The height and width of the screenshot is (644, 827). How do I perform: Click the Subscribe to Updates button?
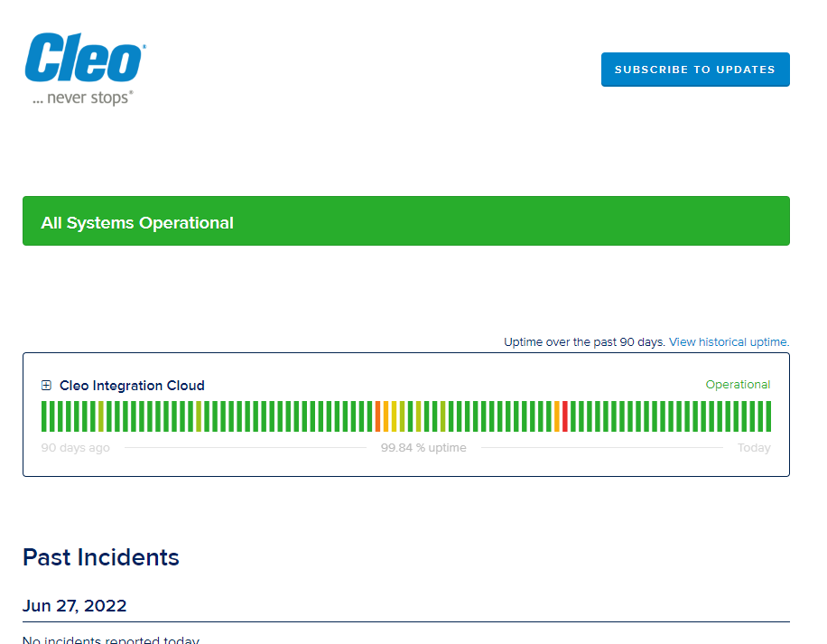pos(695,70)
